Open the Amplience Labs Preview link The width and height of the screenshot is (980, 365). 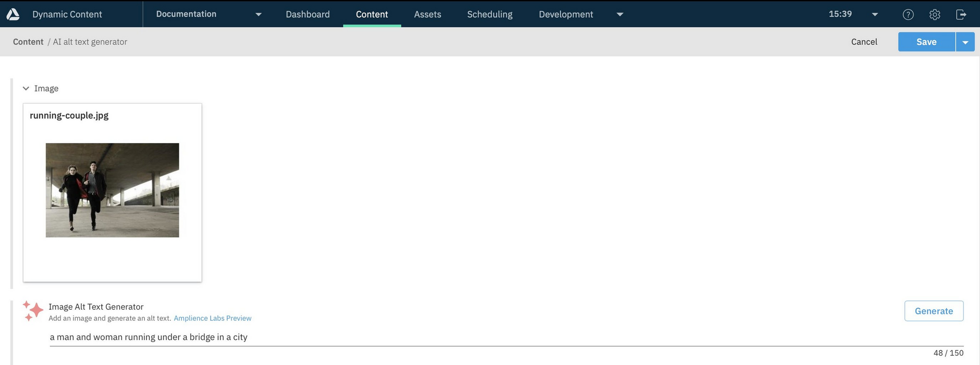(213, 318)
